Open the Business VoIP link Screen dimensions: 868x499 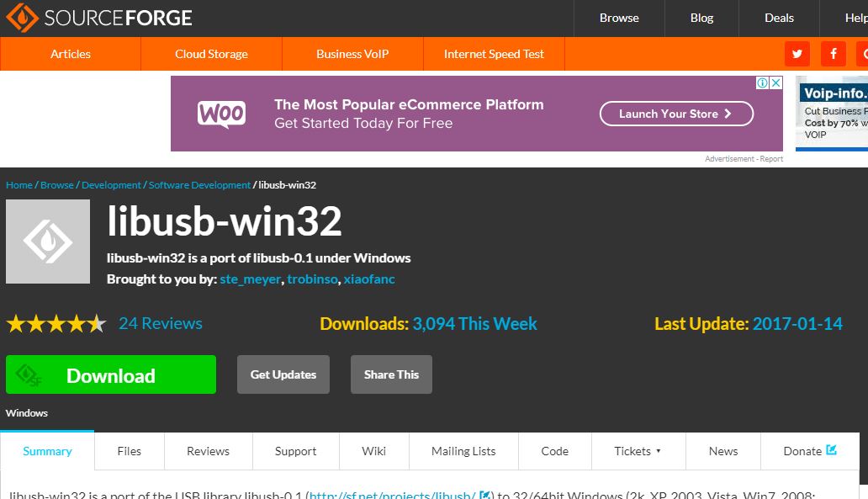[x=352, y=54]
